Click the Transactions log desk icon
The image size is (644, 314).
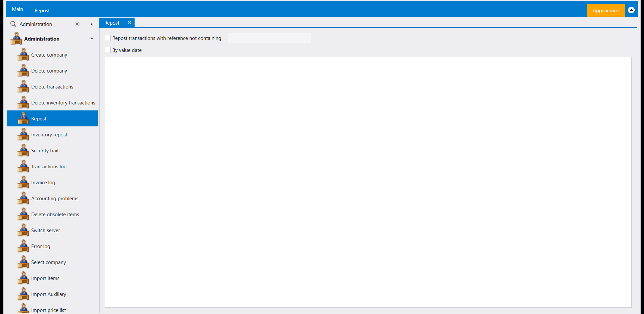pos(23,166)
